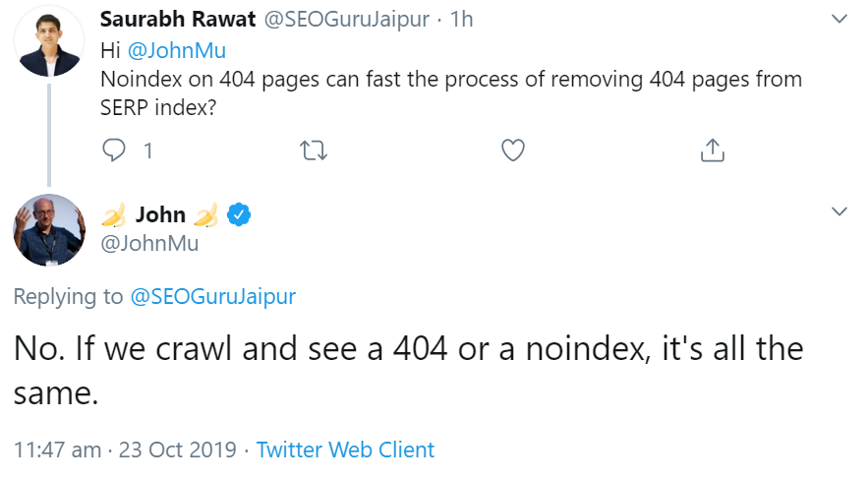Click the 1h tweet timestamp
868x480 pixels.
coord(461,19)
